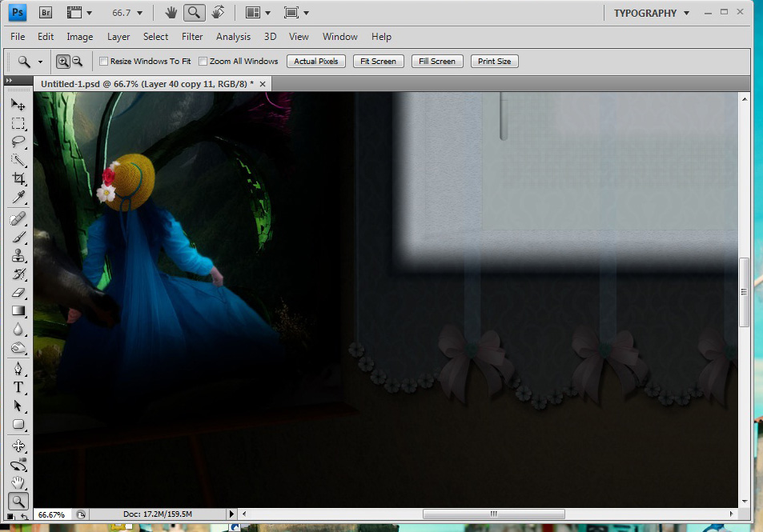Open the 3D menu
763x532 pixels.
270,37
